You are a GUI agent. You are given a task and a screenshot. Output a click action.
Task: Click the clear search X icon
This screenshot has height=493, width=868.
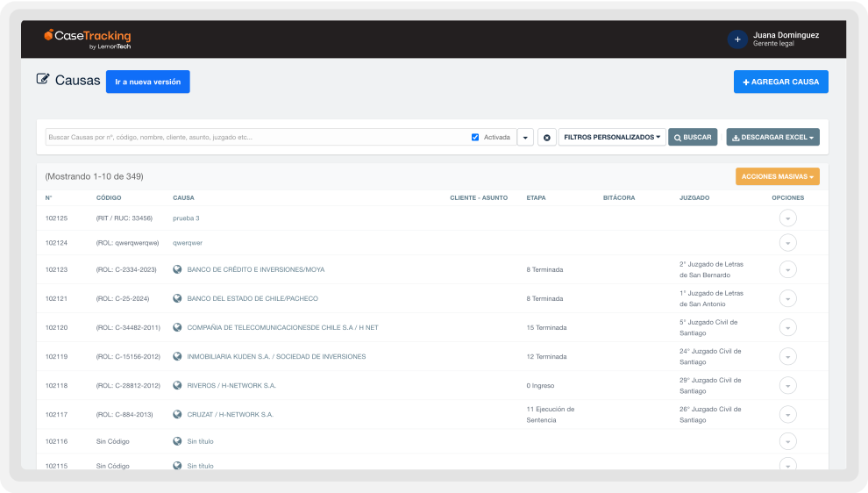pos(546,138)
